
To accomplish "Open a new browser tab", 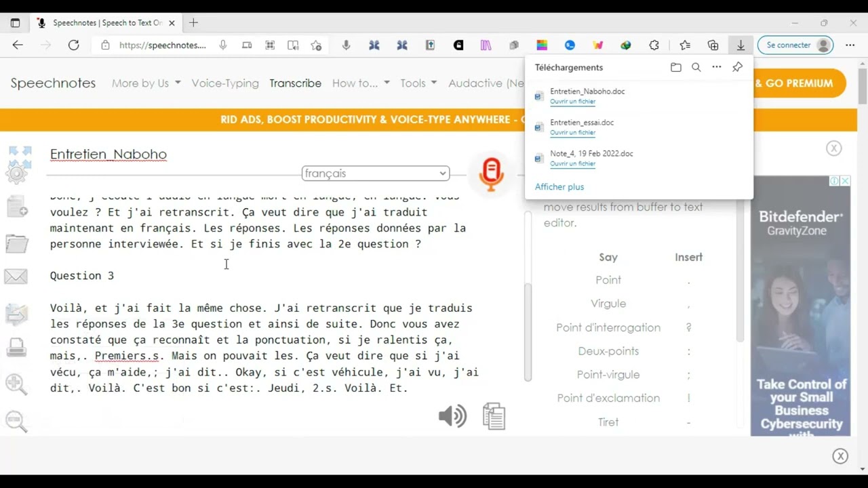I will [193, 22].
